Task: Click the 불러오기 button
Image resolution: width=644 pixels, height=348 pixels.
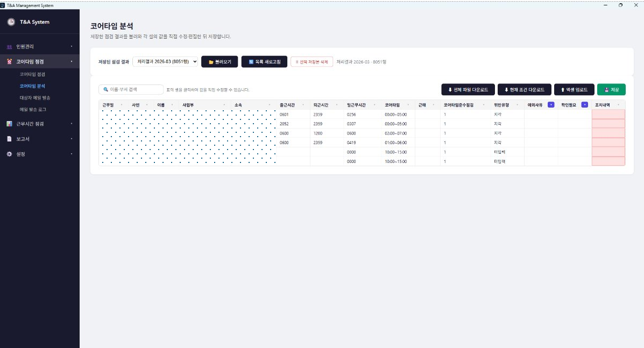Action: coord(220,61)
